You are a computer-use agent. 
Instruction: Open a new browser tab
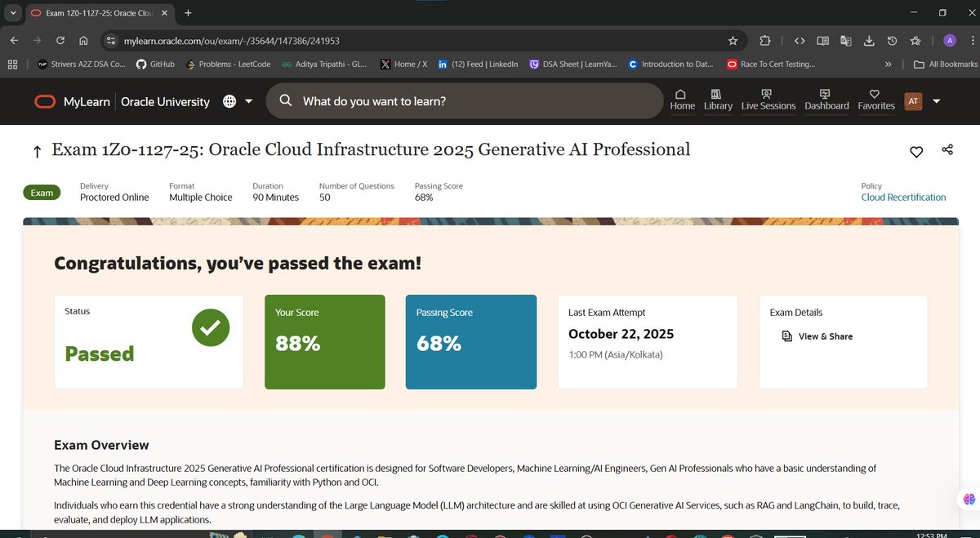tap(188, 13)
